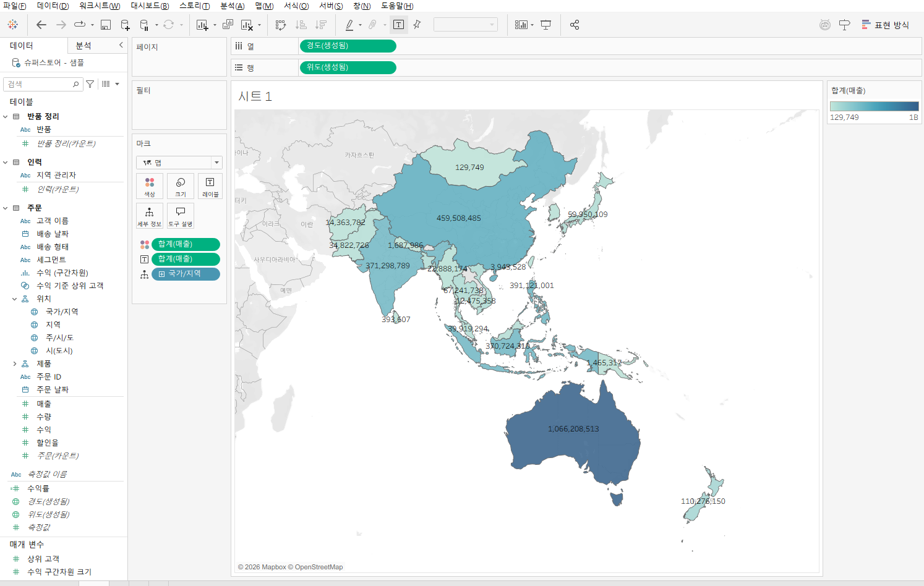Click the 경도(생성됨) pill on columns shelf
Viewport: 924px width, 586px height.
(348, 46)
